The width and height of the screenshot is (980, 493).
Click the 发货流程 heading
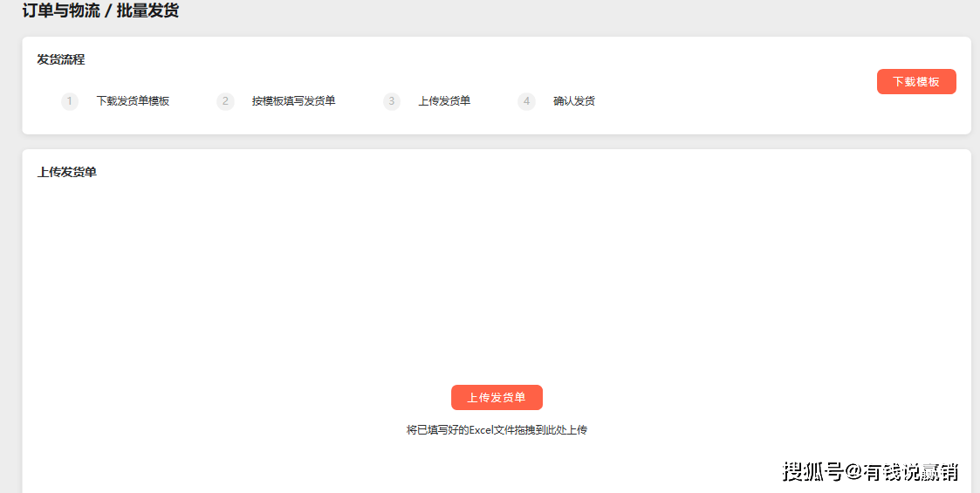[x=60, y=60]
